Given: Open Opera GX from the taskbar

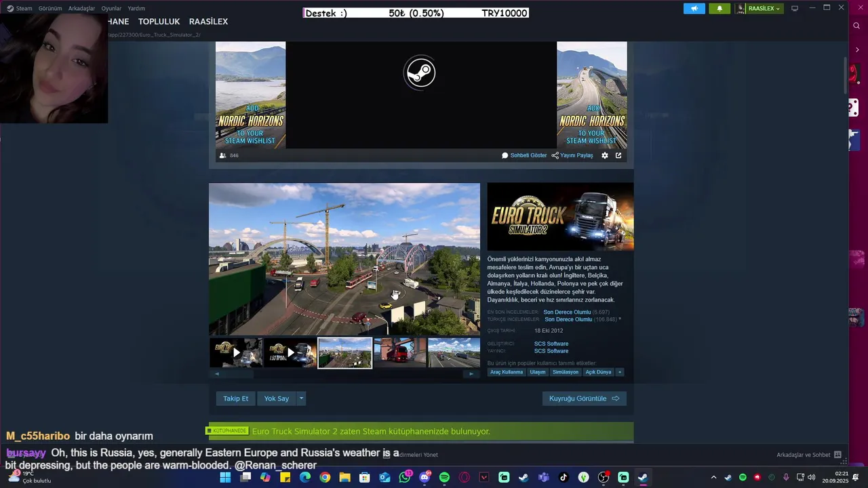Looking at the screenshot, I should click(465, 478).
